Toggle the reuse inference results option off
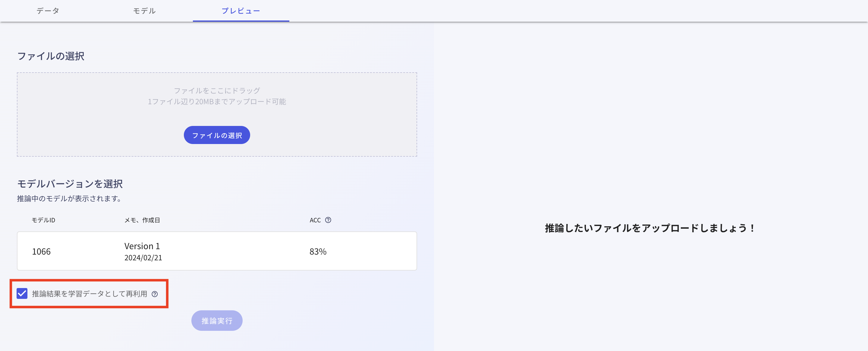 [22, 294]
